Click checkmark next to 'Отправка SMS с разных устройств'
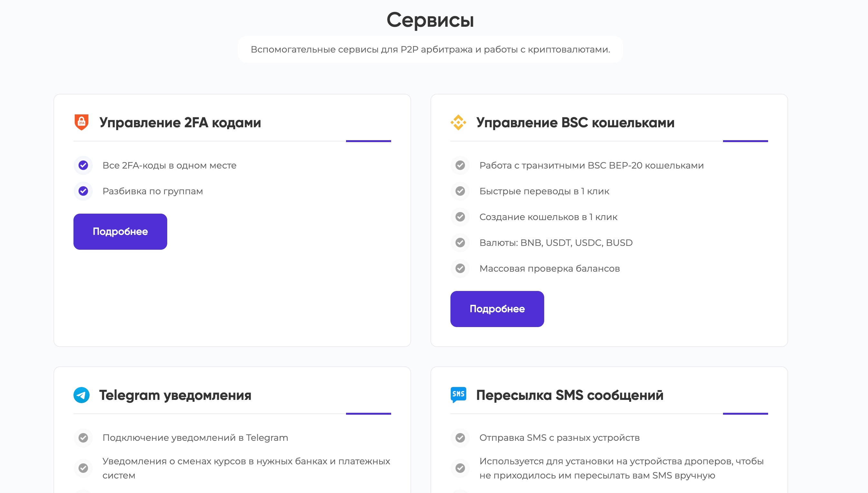The height and width of the screenshot is (493, 868). [x=460, y=438]
